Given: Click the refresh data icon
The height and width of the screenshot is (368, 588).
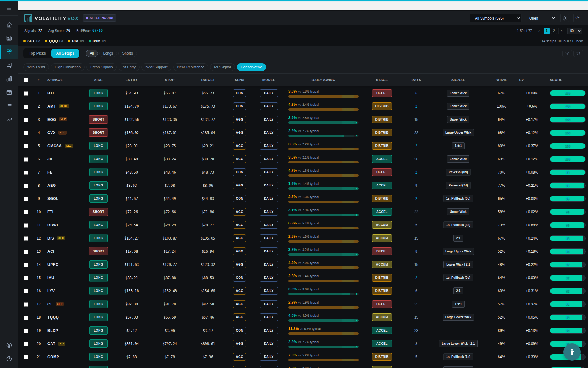Looking at the screenshot, I should tap(577, 18).
